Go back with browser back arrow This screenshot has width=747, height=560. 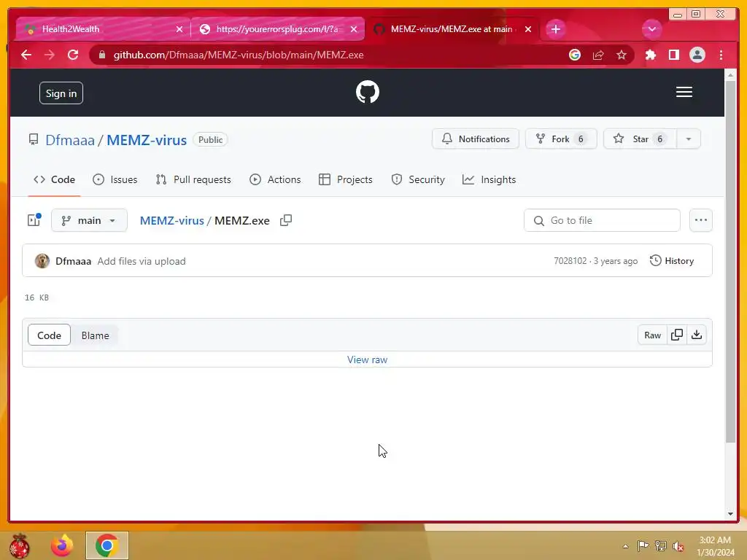coord(26,55)
